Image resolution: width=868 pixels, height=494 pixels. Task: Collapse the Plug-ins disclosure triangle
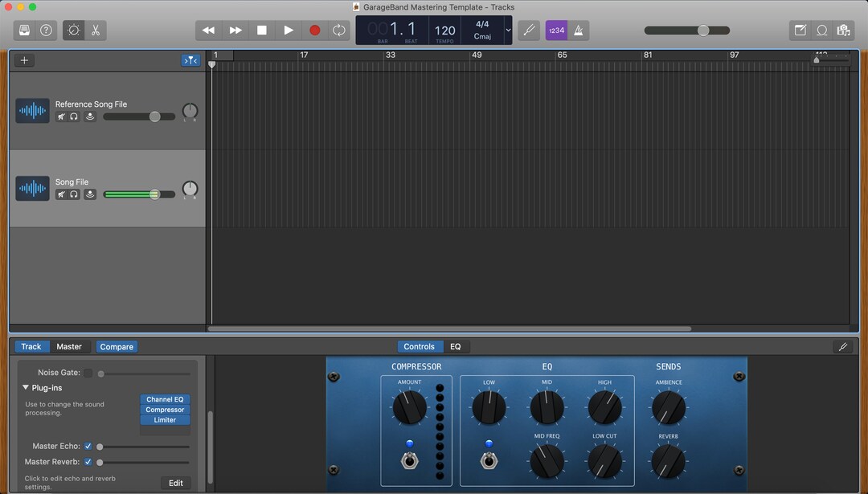click(x=25, y=387)
